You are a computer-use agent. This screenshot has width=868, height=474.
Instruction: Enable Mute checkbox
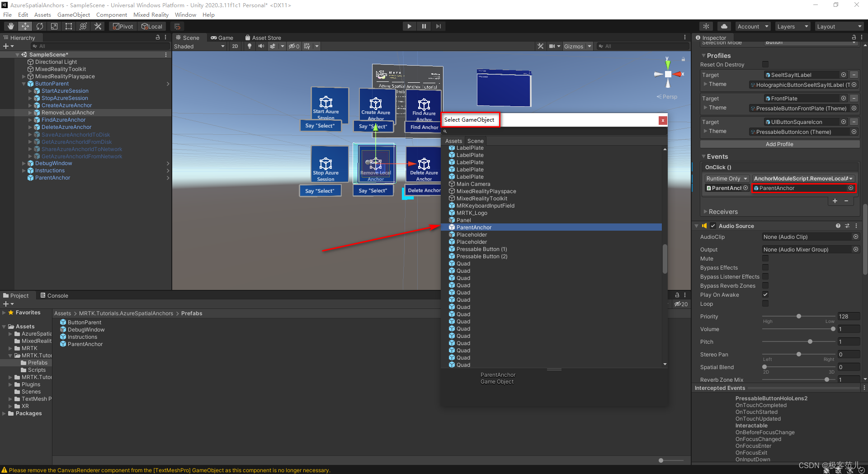coord(765,258)
